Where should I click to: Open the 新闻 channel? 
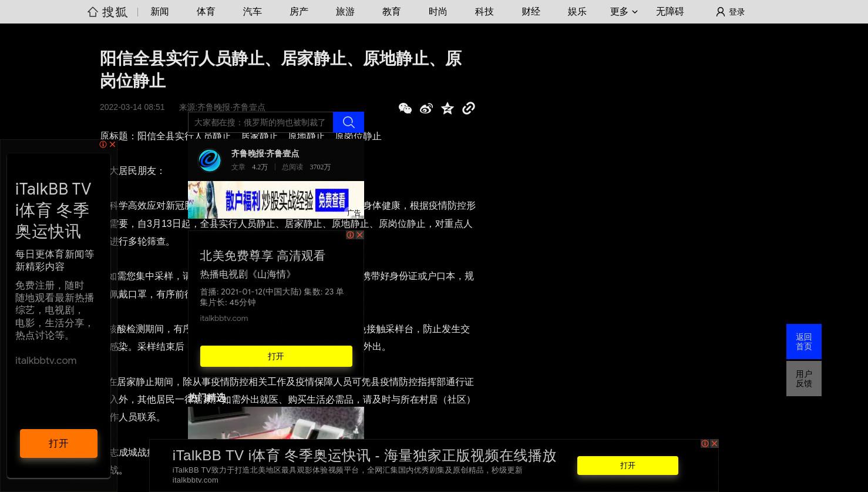coord(160,12)
